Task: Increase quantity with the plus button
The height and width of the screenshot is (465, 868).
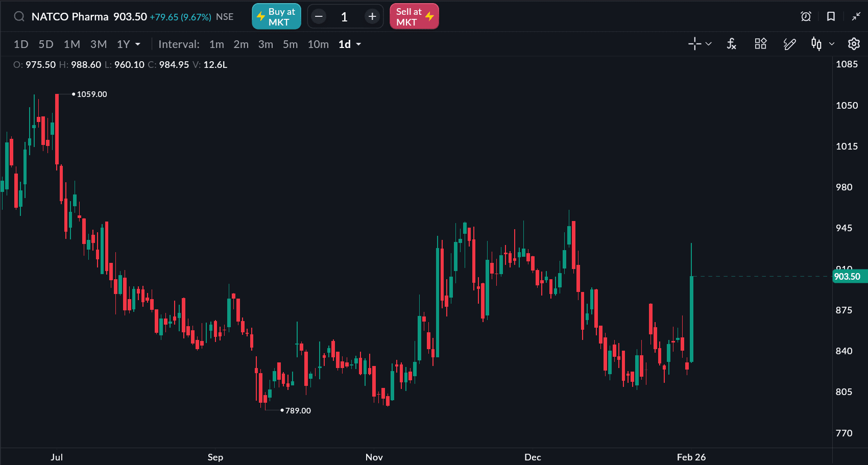Action: pyautogui.click(x=372, y=17)
